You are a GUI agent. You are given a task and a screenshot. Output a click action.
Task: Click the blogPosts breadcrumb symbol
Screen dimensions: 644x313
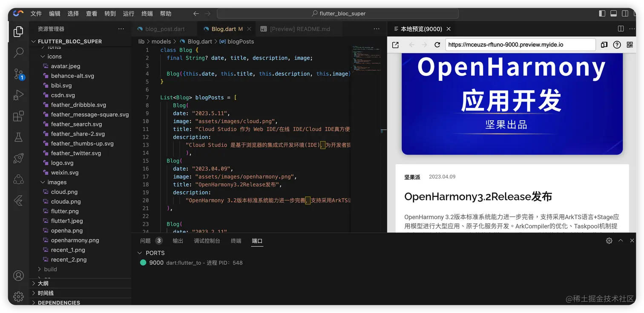241,41
